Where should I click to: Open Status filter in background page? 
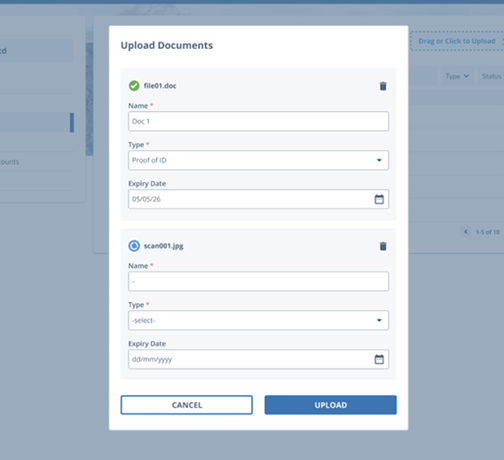click(x=491, y=76)
